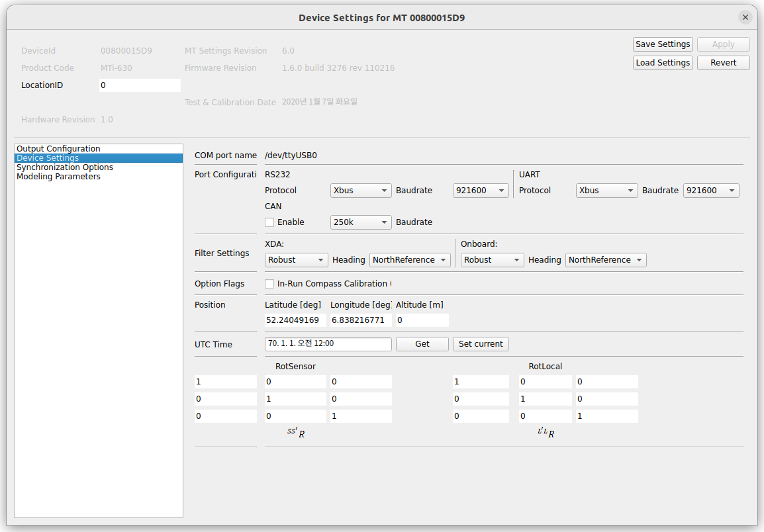Open Synchronization Options page

click(65, 167)
